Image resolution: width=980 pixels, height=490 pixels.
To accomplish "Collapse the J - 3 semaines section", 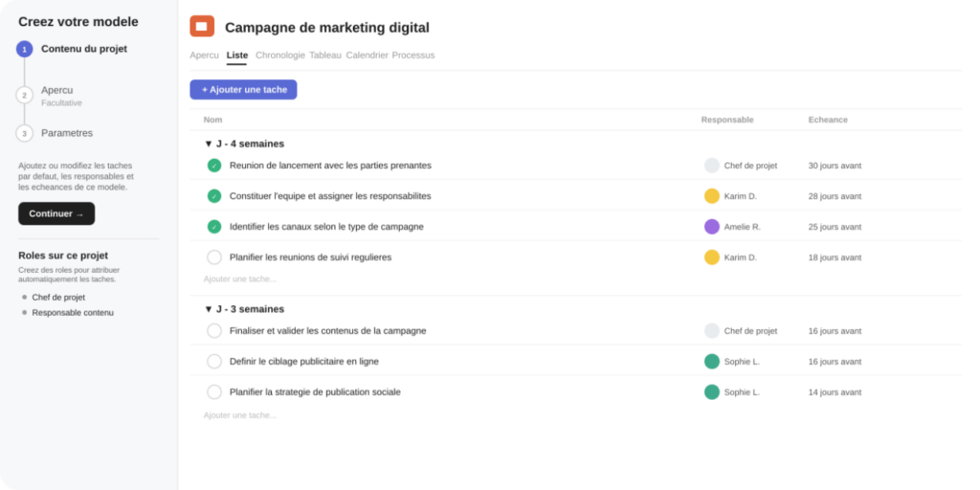I will pyautogui.click(x=209, y=309).
